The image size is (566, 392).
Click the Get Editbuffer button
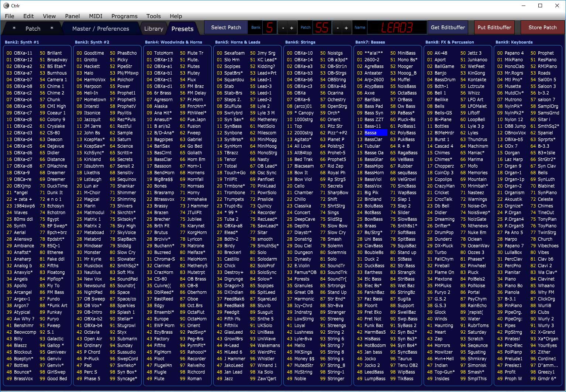tap(448, 27)
